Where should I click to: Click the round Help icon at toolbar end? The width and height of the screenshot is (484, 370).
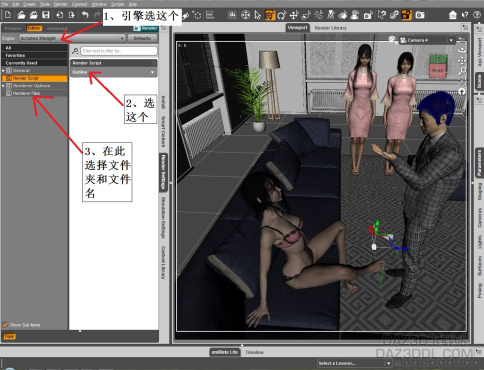pos(477,15)
